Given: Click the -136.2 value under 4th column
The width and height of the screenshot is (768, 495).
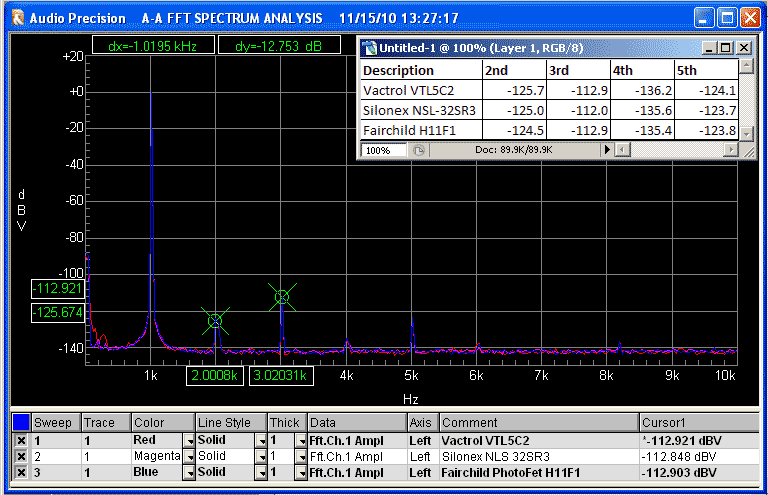Looking at the screenshot, I should [653, 91].
